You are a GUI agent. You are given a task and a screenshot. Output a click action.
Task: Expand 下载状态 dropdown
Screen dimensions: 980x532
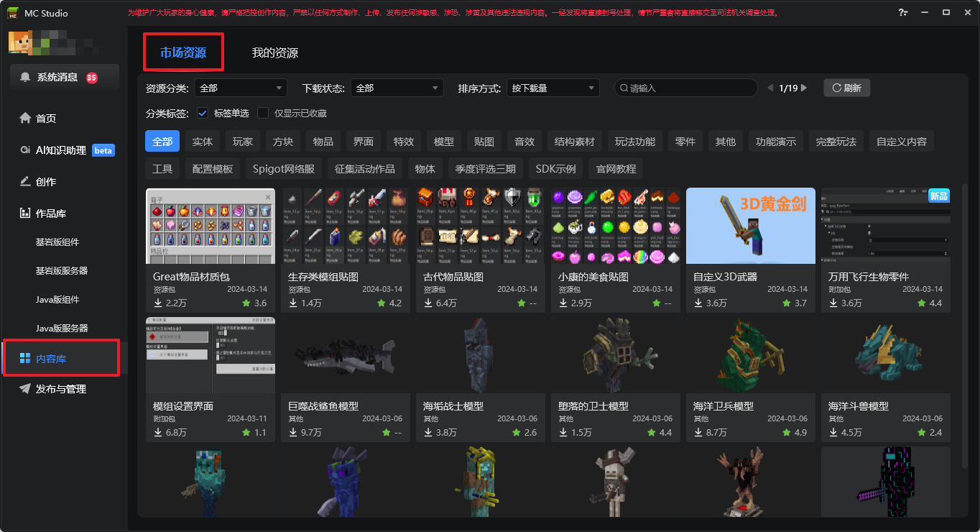point(397,88)
